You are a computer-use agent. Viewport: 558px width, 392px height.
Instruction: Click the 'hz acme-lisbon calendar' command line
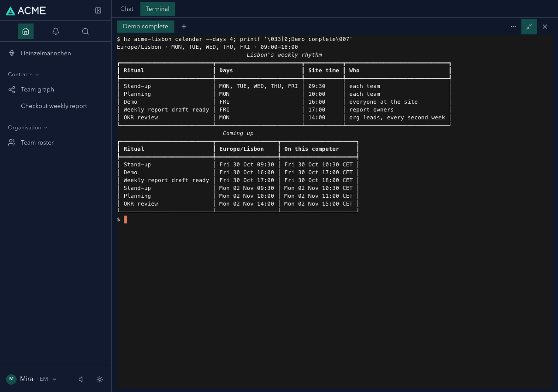click(x=235, y=39)
